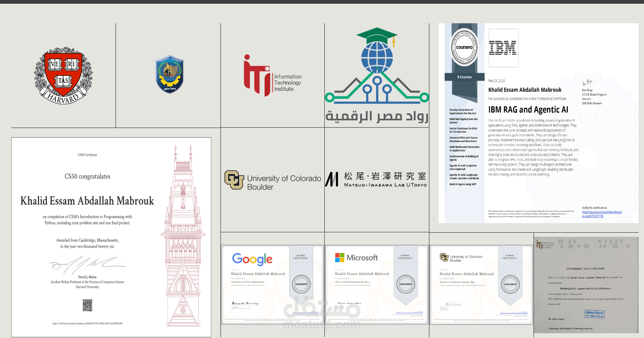Viewport: 644px width, 338px height.
Task: Click the Harvard Veritas shield logo
Action: coord(63,76)
